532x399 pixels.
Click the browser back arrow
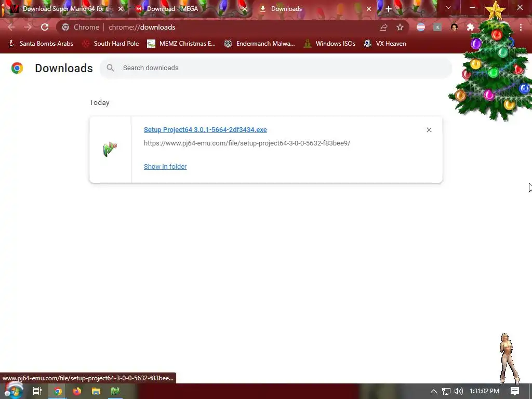click(11, 27)
